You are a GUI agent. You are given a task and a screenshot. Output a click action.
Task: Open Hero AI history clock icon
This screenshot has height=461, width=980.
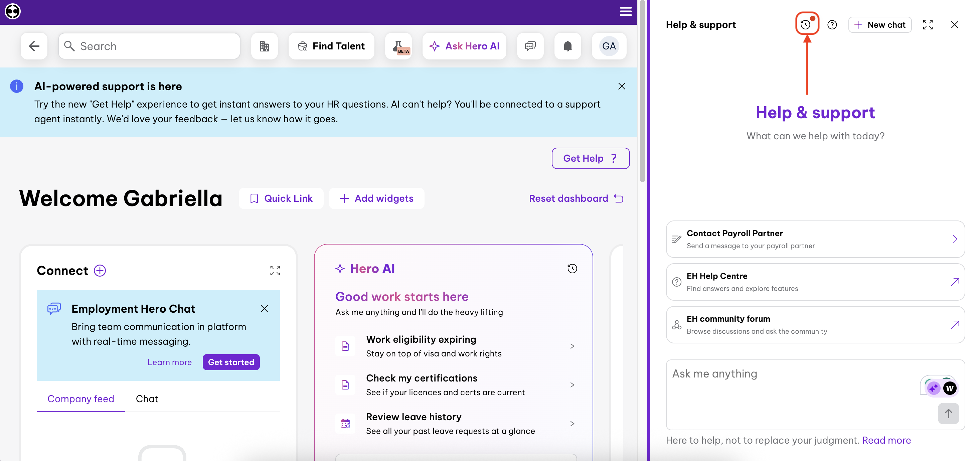[572, 269]
